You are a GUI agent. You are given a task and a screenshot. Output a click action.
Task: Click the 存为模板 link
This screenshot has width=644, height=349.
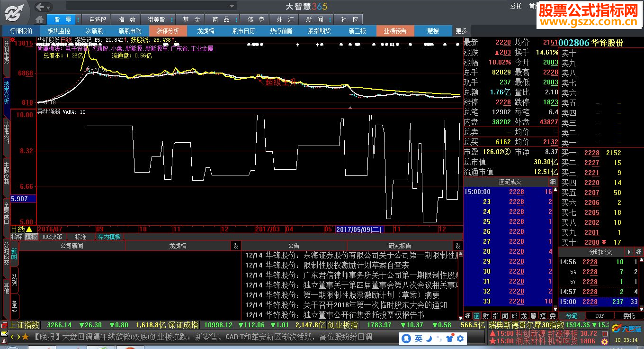tap(109, 237)
